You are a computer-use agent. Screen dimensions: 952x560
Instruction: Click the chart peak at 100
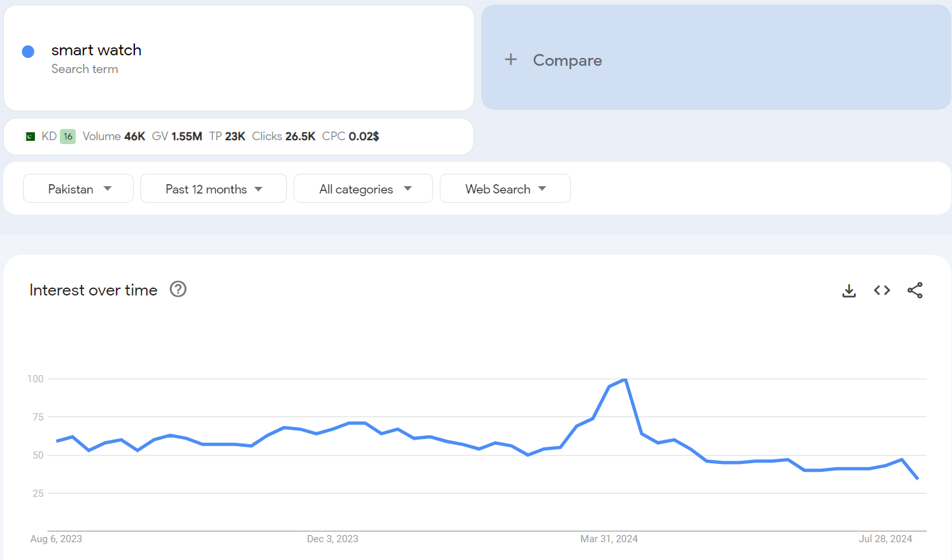625,380
